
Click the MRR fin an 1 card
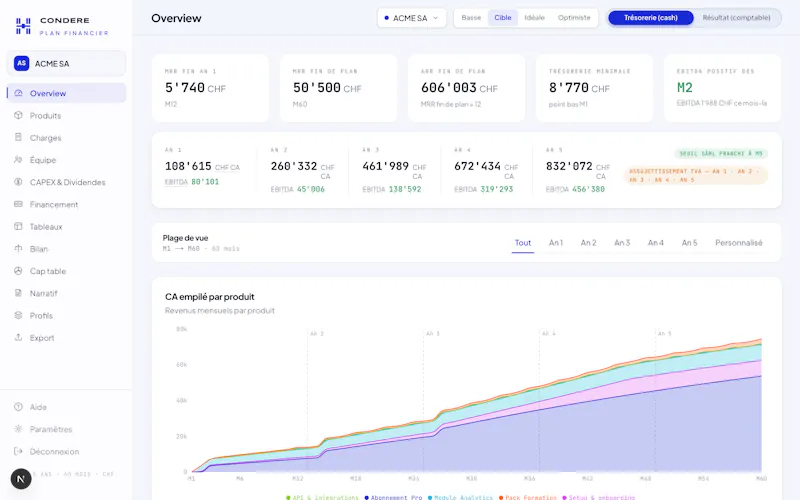coord(210,88)
